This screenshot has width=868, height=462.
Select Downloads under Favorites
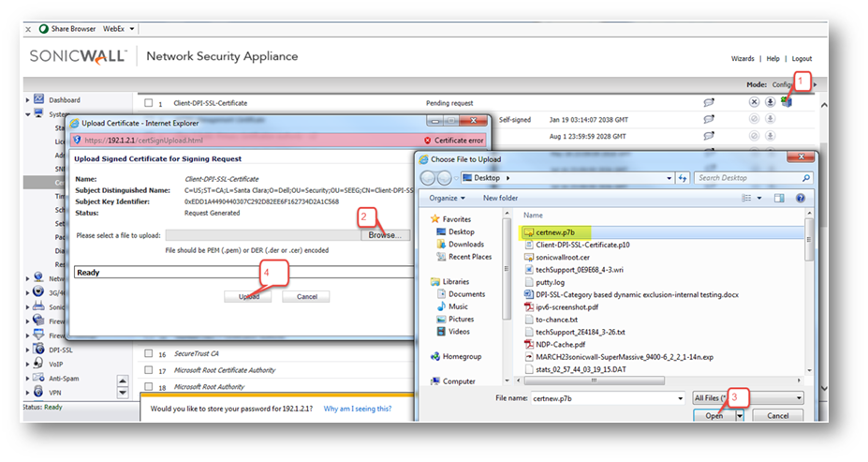(x=461, y=244)
